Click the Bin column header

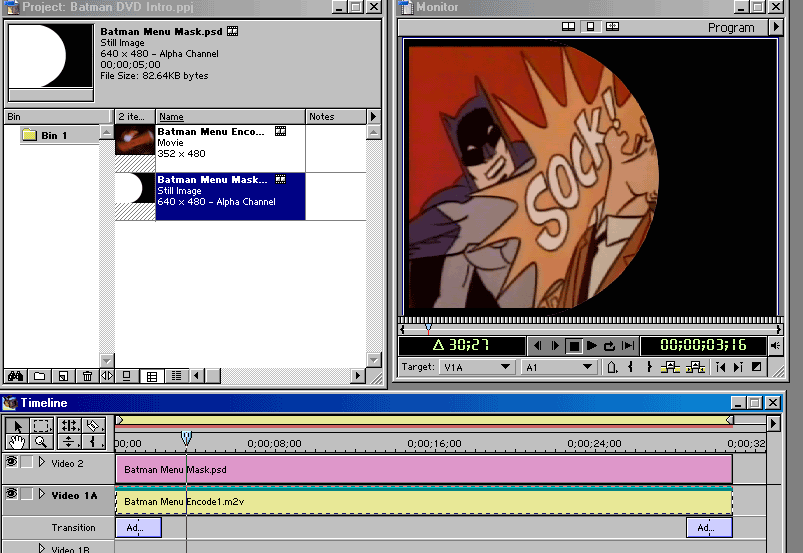tap(57, 117)
